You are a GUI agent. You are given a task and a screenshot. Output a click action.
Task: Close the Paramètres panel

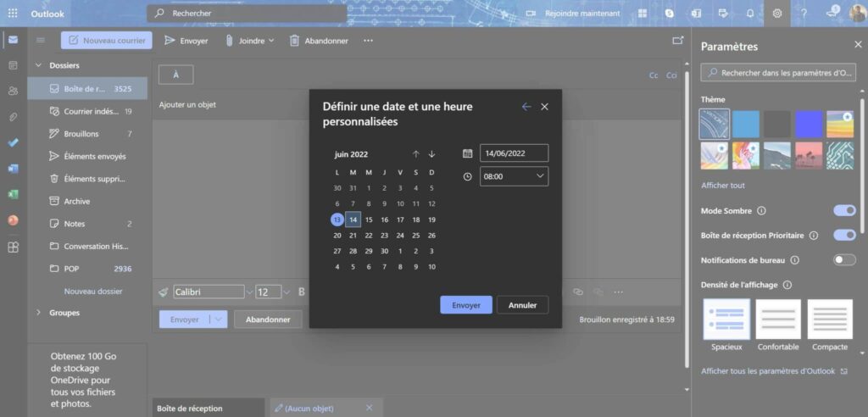pos(858,45)
